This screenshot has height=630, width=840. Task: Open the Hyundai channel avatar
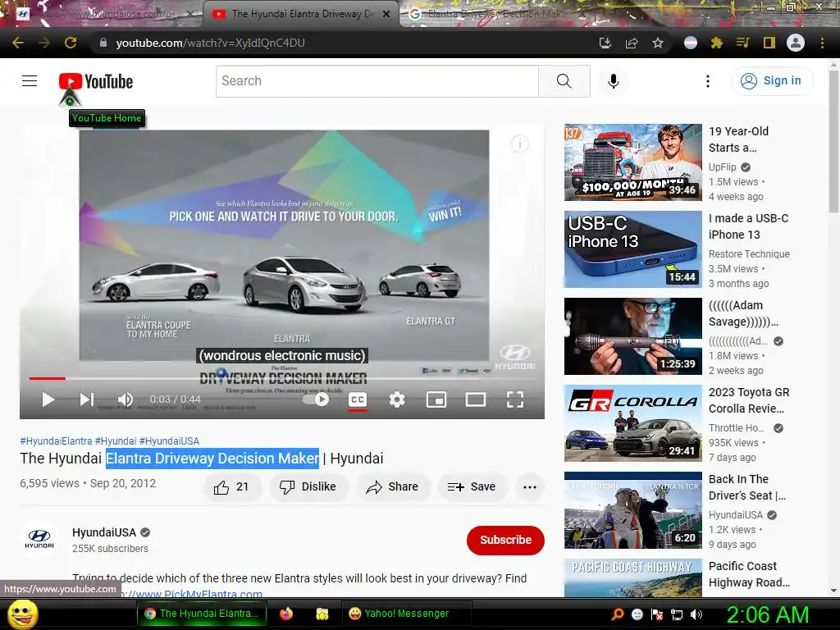click(x=39, y=540)
